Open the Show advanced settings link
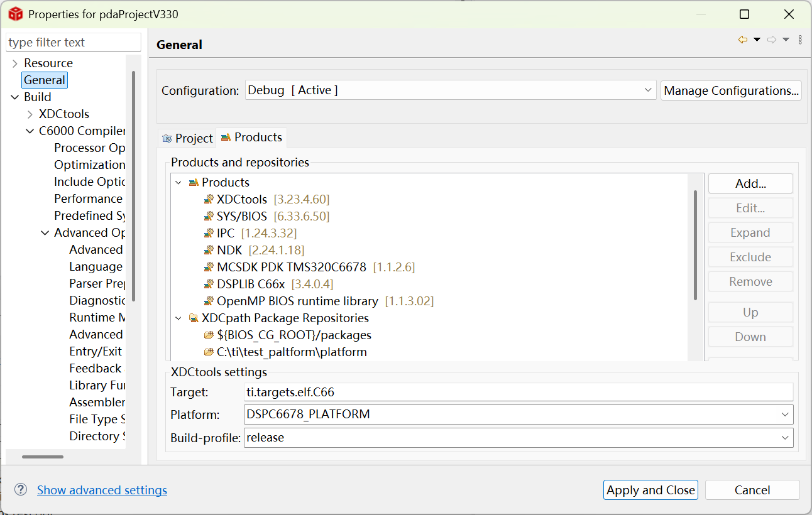The height and width of the screenshot is (515, 812). point(102,490)
